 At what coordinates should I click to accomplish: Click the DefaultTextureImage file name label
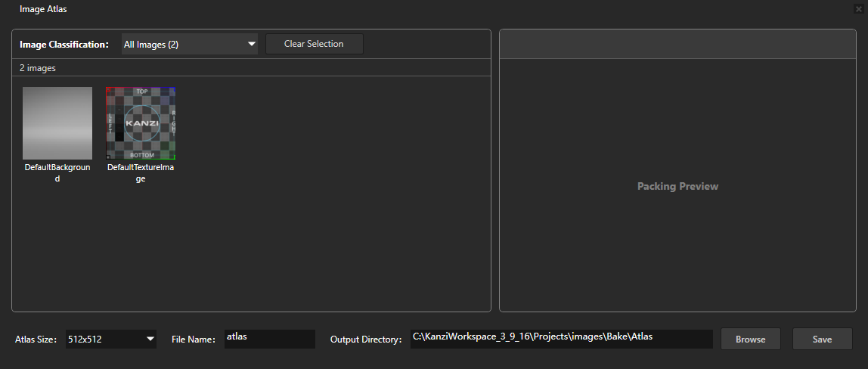click(141, 172)
